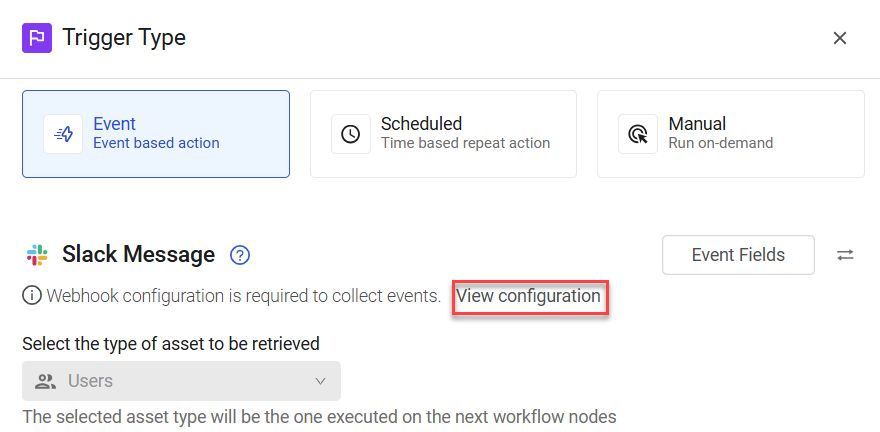Click the people icon in Users dropdown
The height and width of the screenshot is (432, 880).
[x=45, y=382]
